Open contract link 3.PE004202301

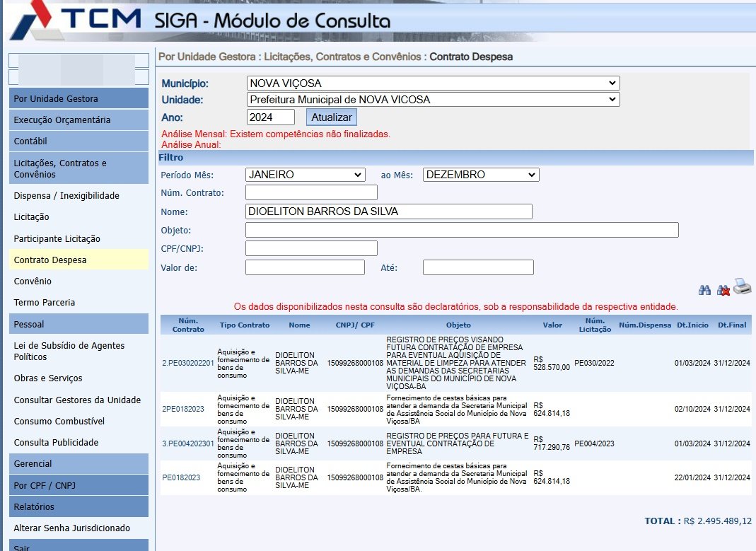[x=187, y=443]
